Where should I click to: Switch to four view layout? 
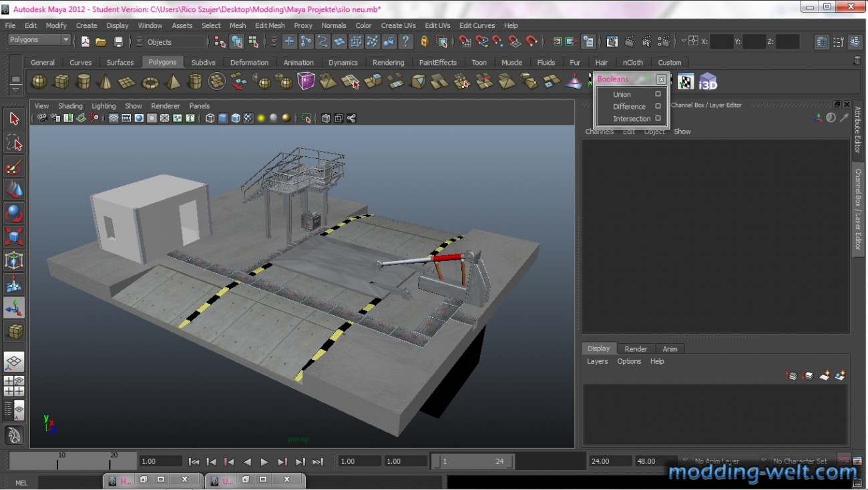(14, 386)
